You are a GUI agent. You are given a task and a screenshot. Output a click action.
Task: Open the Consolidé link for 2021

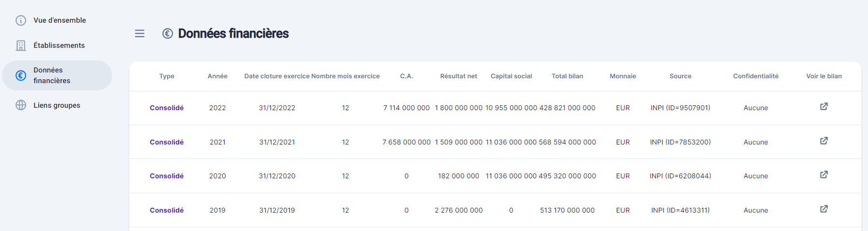coord(167,142)
